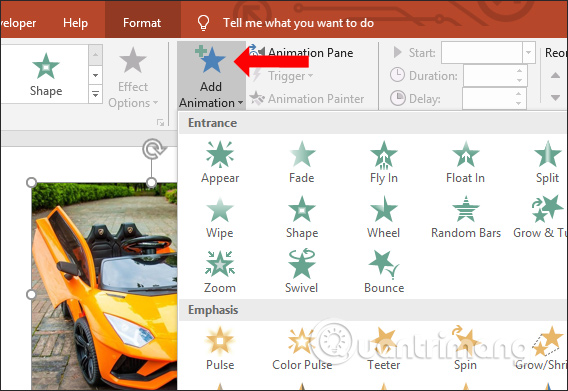
Task: Apply the Fly In animation
Action: [384, 162]
